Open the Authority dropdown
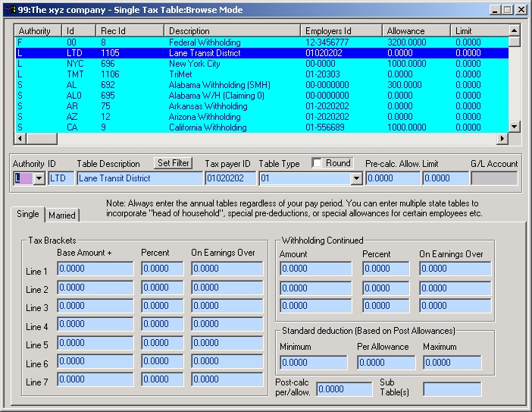The width and height of the screenshot is (532, 412). tap(39, 178)
